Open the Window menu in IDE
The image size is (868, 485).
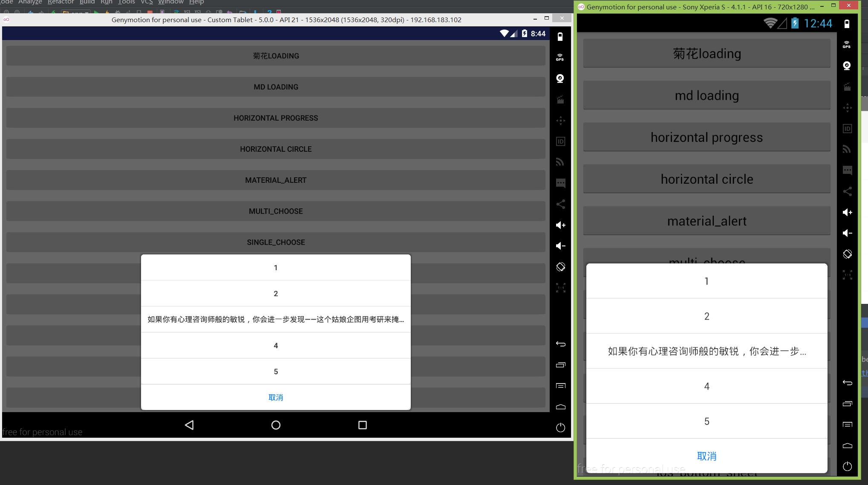170,2
